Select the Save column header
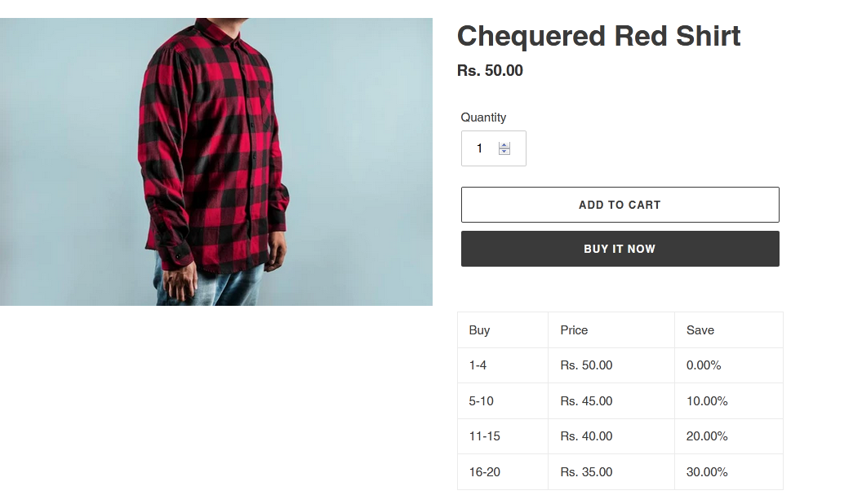The width and height of the screenshot is (862, 504). click(x=700, y=330)
